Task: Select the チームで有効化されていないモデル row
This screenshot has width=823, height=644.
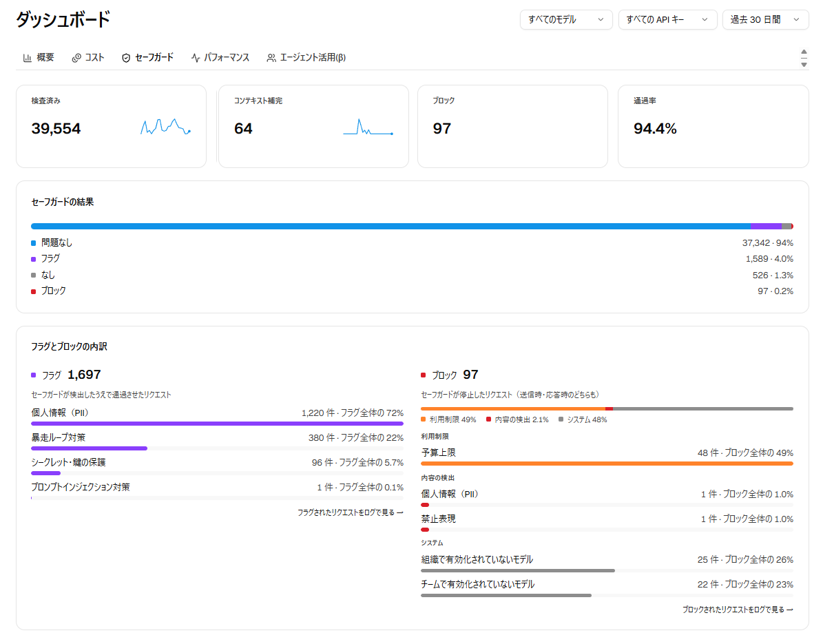Action: 607,588
